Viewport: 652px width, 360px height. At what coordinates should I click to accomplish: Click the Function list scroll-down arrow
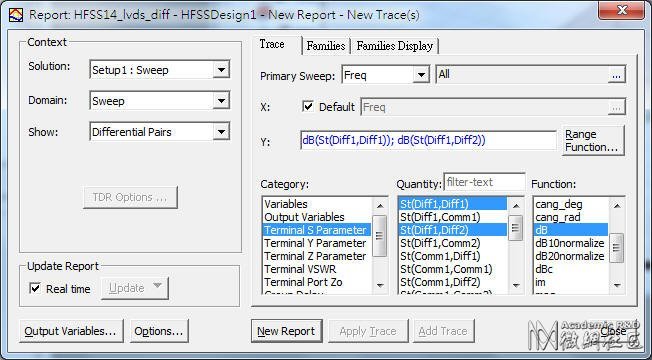(x=617, y=285)
